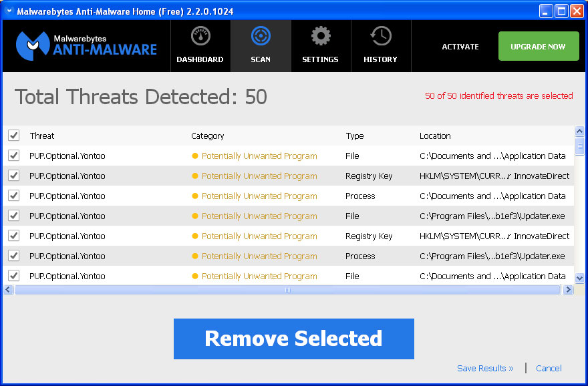Viewport: 588px width, 386px height.
Task: Open the Activate menu item
Action: pyautogui.click(x=460, y=47)
